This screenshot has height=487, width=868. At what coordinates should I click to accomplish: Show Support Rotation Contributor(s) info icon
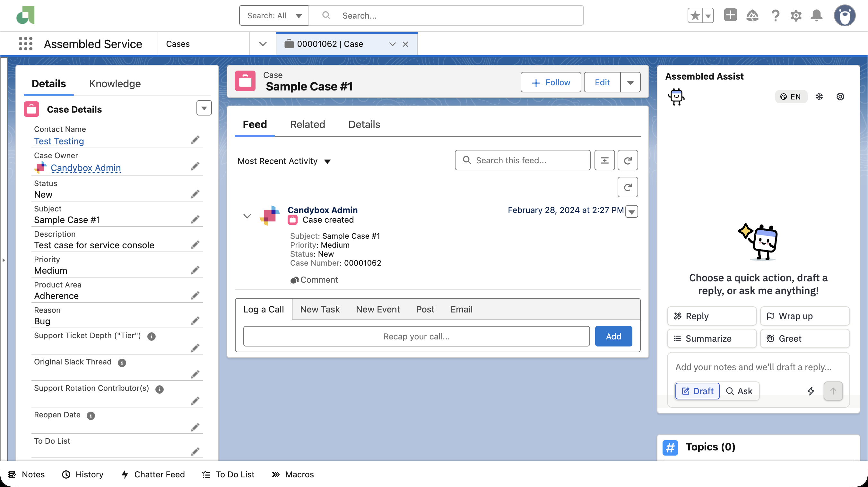pyautogui.click(x=160, y=389)
